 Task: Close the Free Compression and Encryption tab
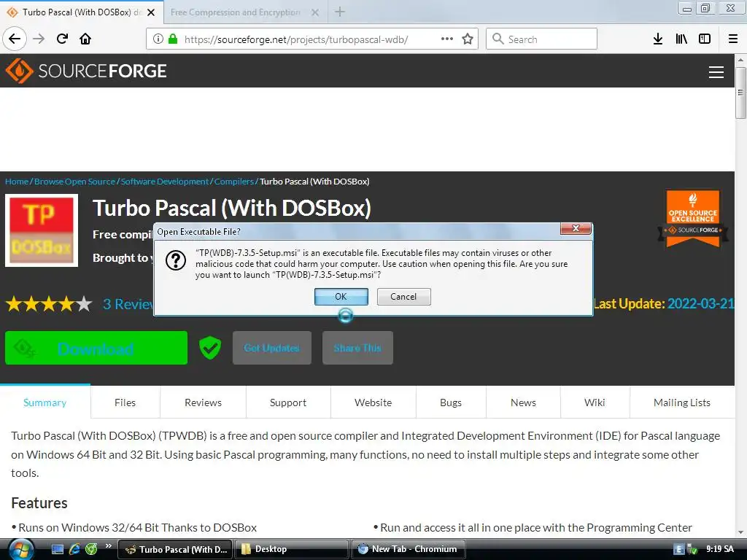pyautogui.click(x=315, y=12)
